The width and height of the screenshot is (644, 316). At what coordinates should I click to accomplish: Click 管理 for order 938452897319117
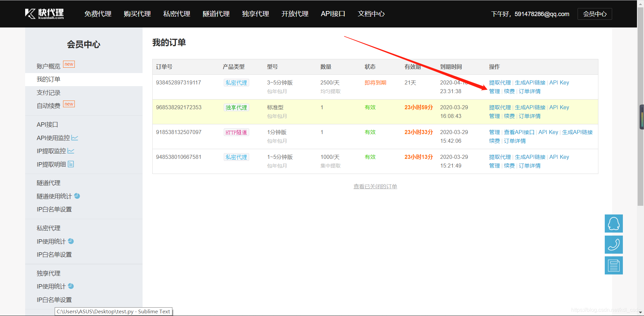click(494, 91)
